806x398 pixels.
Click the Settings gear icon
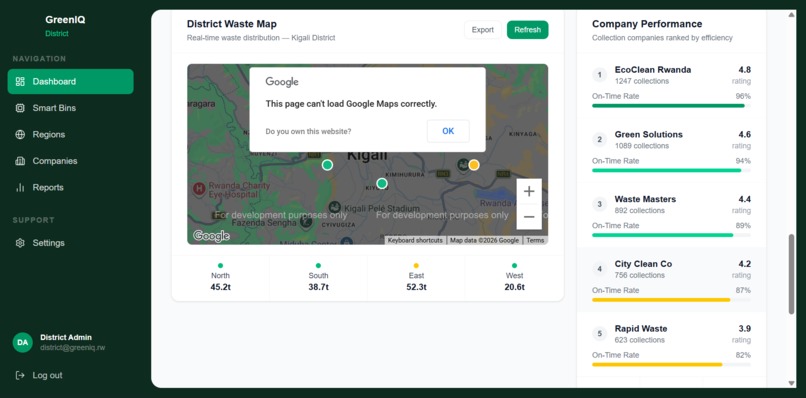pos(20,243)
